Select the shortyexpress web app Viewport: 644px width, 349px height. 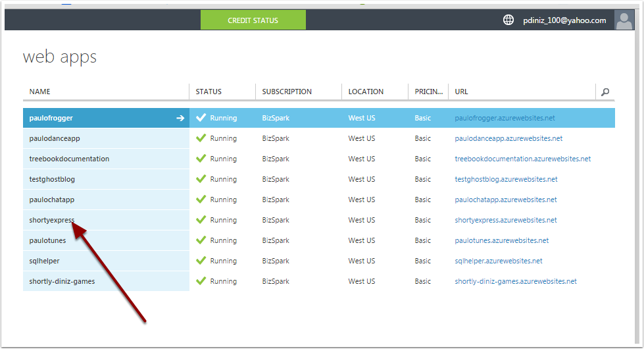click(x=52, y=220)
